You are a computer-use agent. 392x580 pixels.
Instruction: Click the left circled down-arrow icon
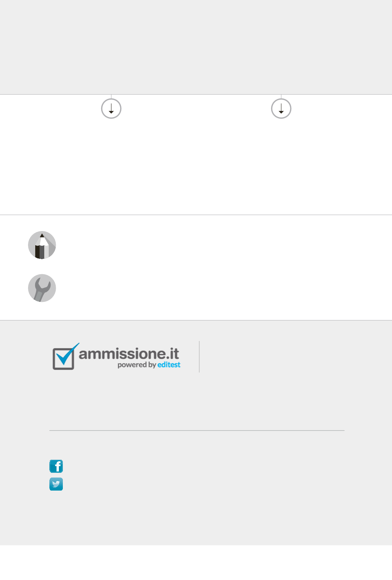(x=111, y=109)
